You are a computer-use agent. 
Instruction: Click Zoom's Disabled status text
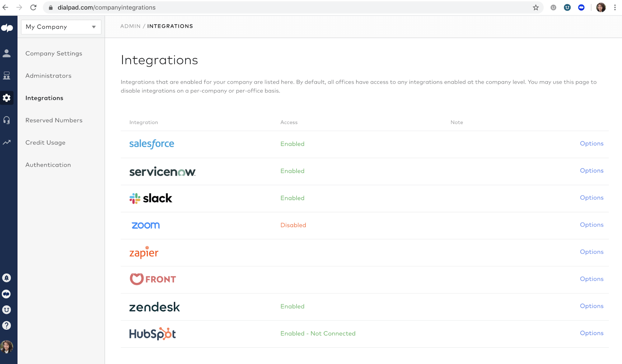293,225
